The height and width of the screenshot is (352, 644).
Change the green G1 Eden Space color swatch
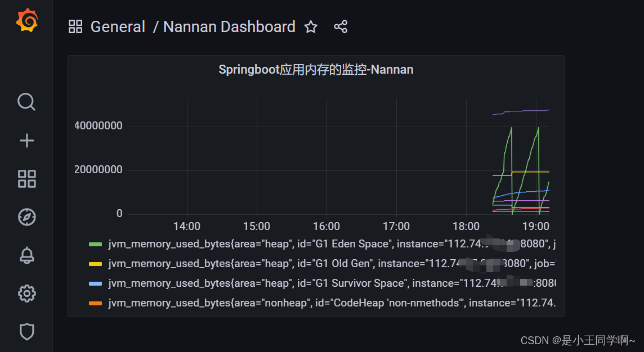click(x=95, y=245)
